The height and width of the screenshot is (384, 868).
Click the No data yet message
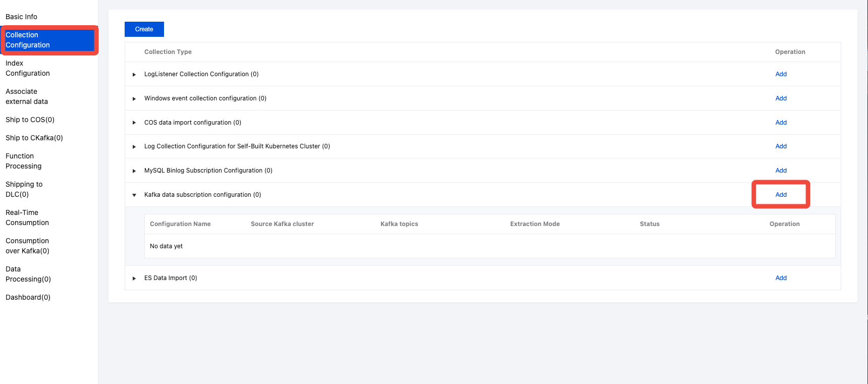click(x=166, y=246)
